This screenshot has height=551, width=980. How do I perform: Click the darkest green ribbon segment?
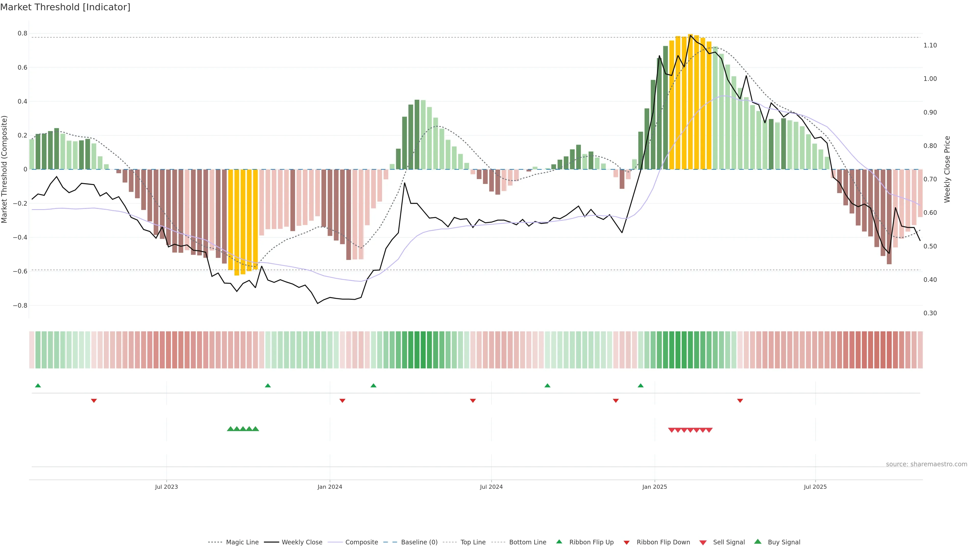click(x=423, y=350)
